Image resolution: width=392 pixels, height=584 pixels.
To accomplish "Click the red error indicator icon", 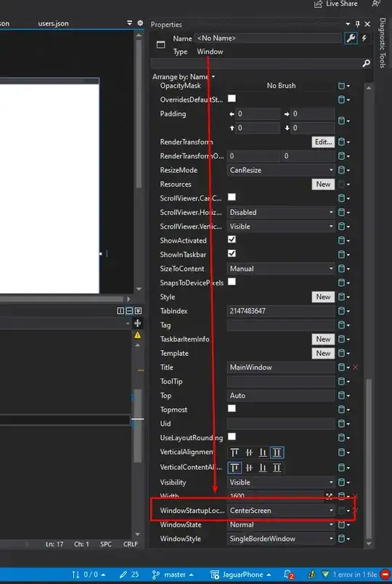I will point(385,575).
